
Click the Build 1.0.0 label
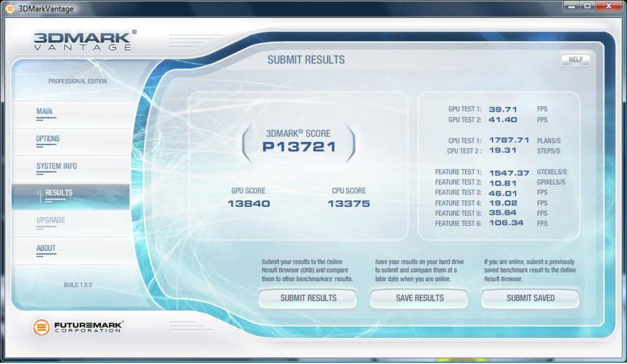click(x=78, y=285)
